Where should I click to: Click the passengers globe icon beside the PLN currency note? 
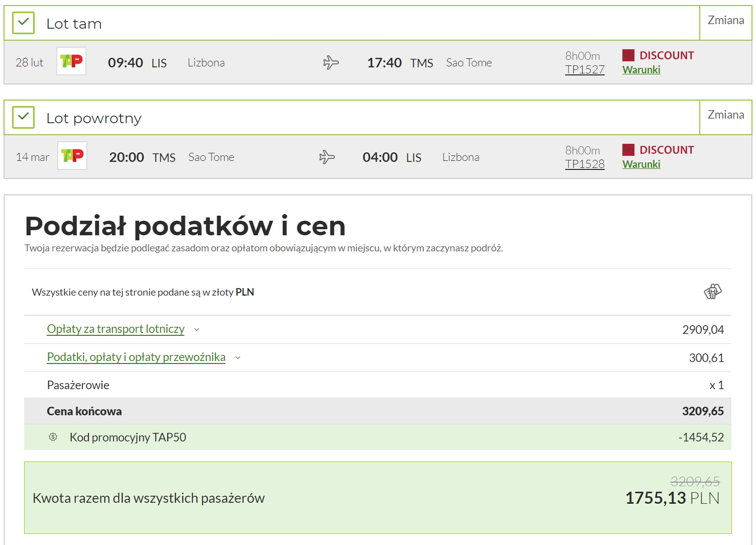712,292
